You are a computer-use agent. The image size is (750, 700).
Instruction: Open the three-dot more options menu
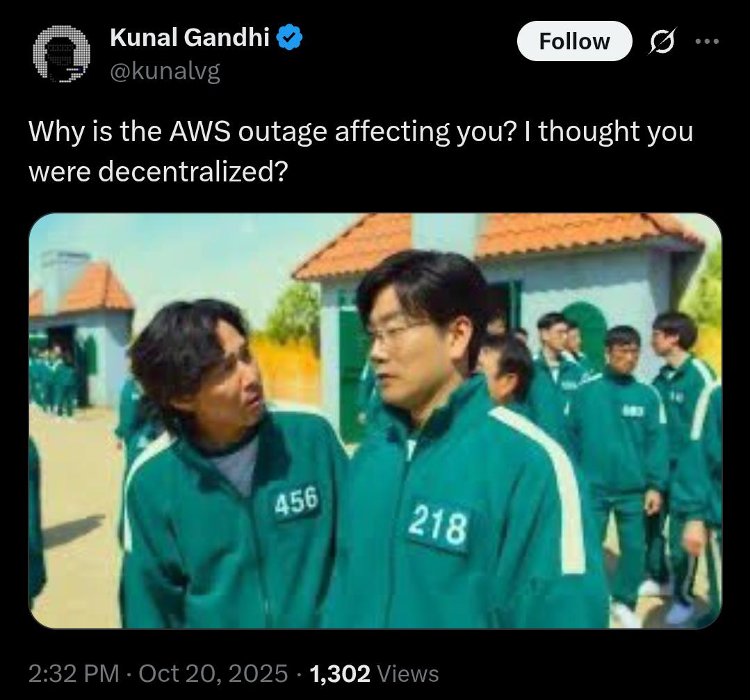tap(707, 41)
